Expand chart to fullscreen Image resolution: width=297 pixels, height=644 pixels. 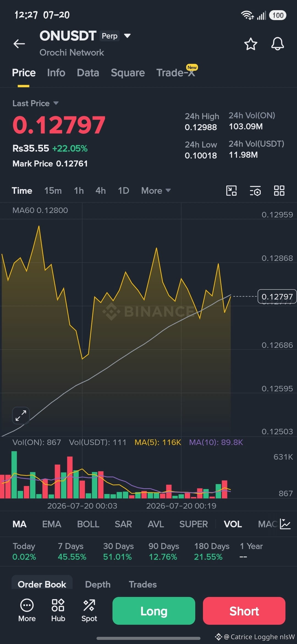21,415
